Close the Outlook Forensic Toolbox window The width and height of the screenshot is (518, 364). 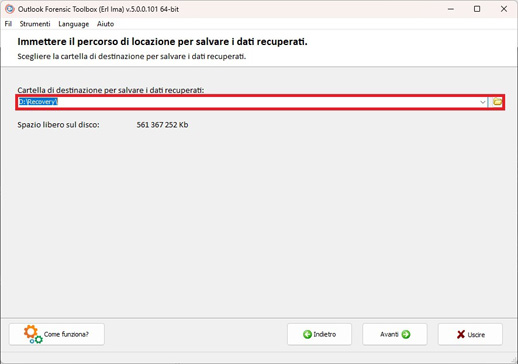coord(504,9)
